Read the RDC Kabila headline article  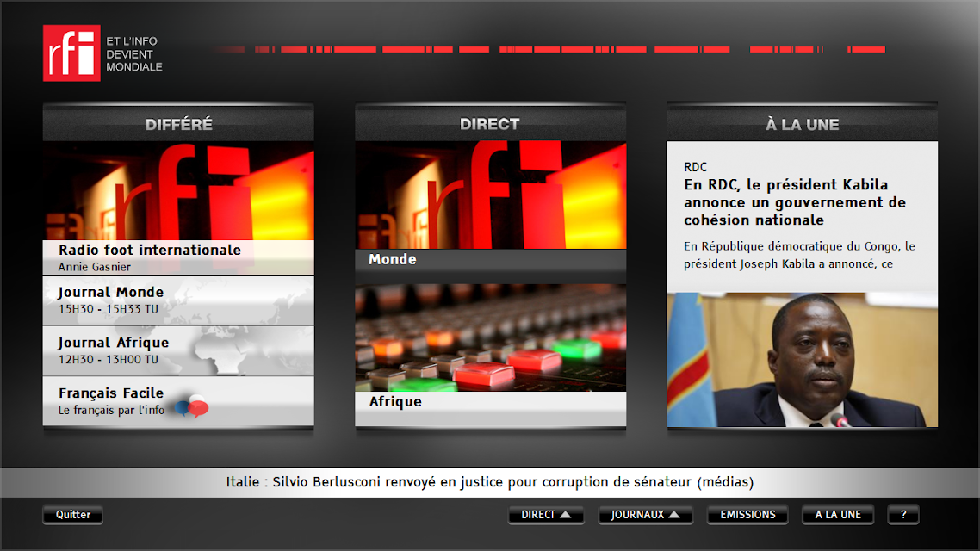coord(794,202)
